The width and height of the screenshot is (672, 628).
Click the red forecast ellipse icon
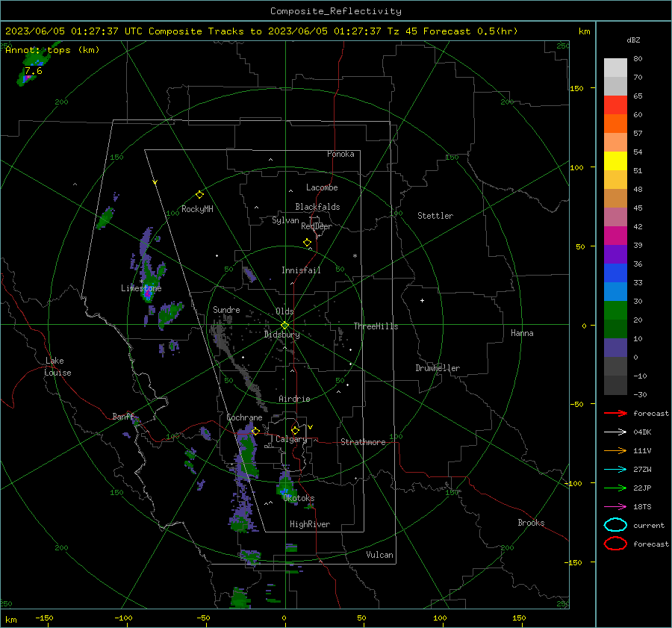tap(615, 544)
